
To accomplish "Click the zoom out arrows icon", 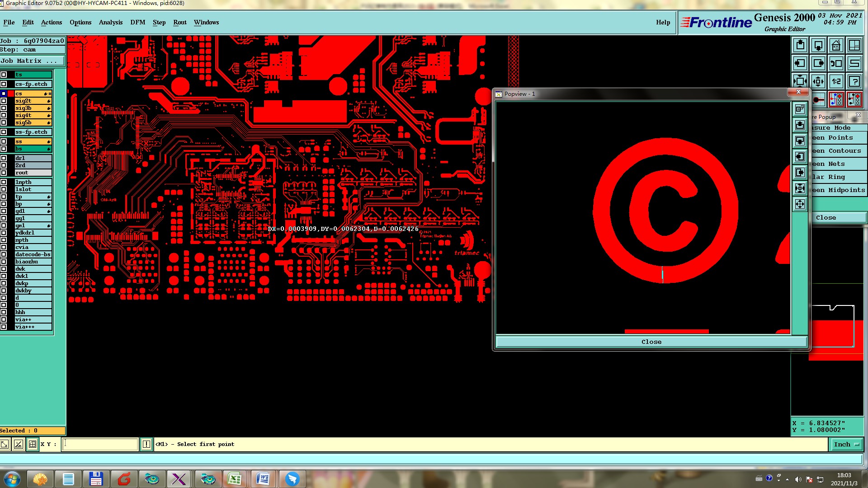I will [800, 81].
